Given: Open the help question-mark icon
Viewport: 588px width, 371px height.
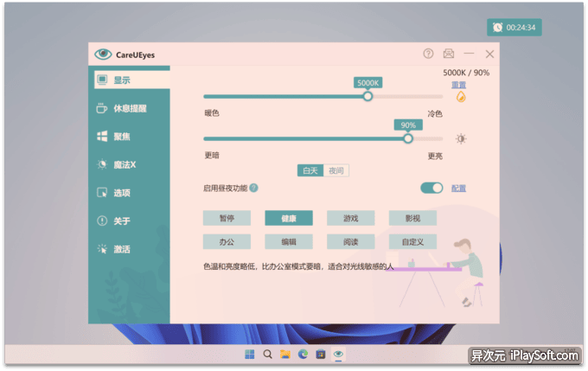Looking at the screenshot, I should tap(428, 54).
